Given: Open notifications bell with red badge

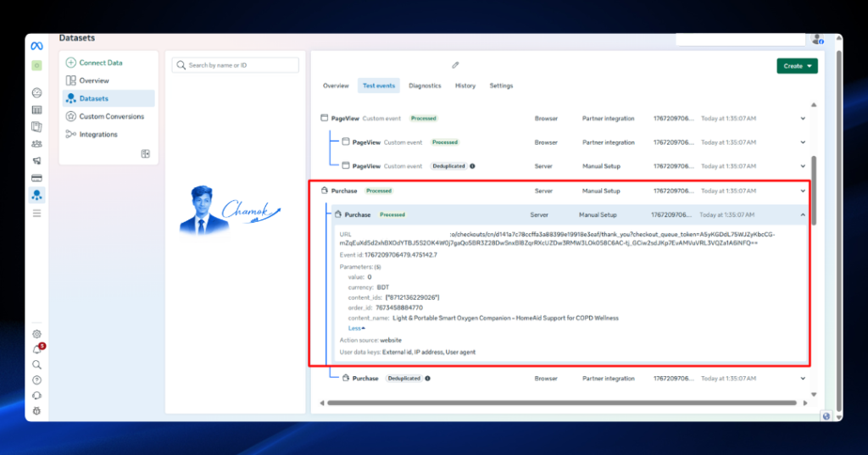Looking at the screenshot, I should (x=37, y=349).
